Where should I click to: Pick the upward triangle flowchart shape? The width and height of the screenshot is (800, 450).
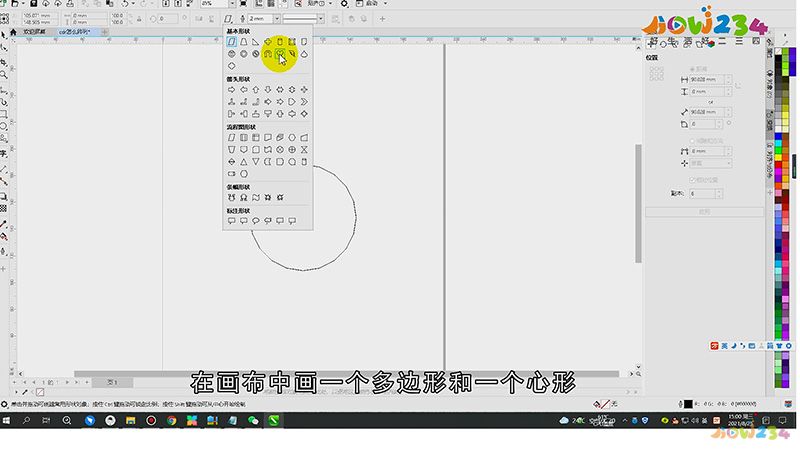pos(244,162)
